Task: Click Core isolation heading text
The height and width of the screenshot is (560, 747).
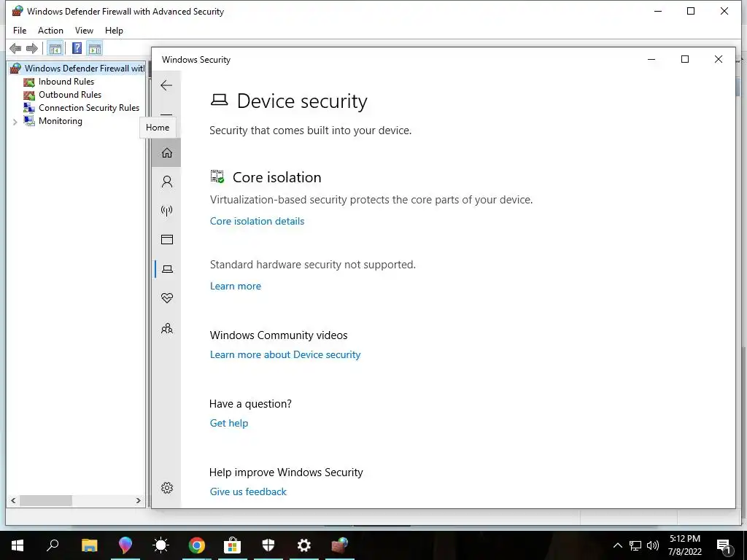Action: (276, 177)
